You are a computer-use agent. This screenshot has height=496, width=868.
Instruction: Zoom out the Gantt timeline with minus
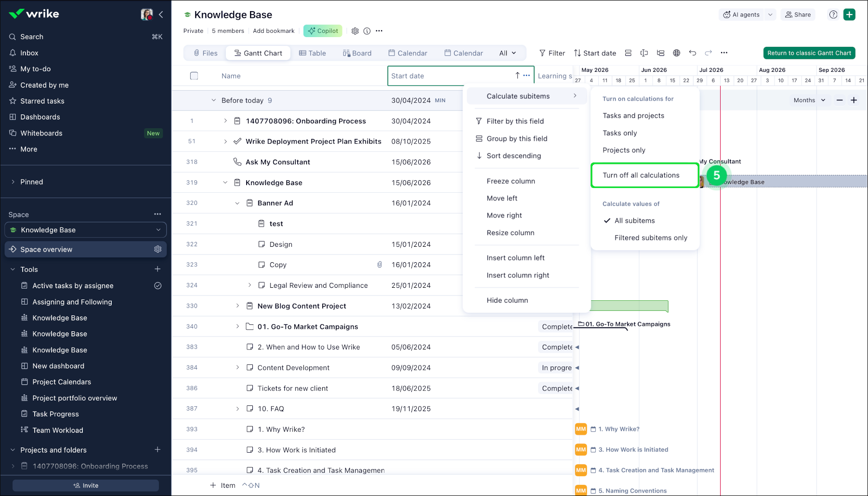point(840,100)
